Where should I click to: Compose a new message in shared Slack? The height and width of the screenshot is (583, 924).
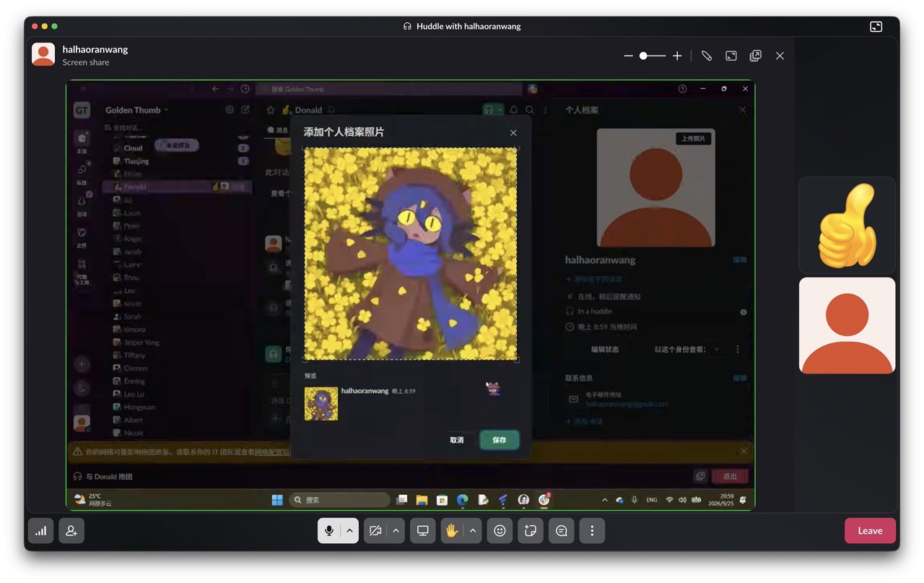pos(245,110)
